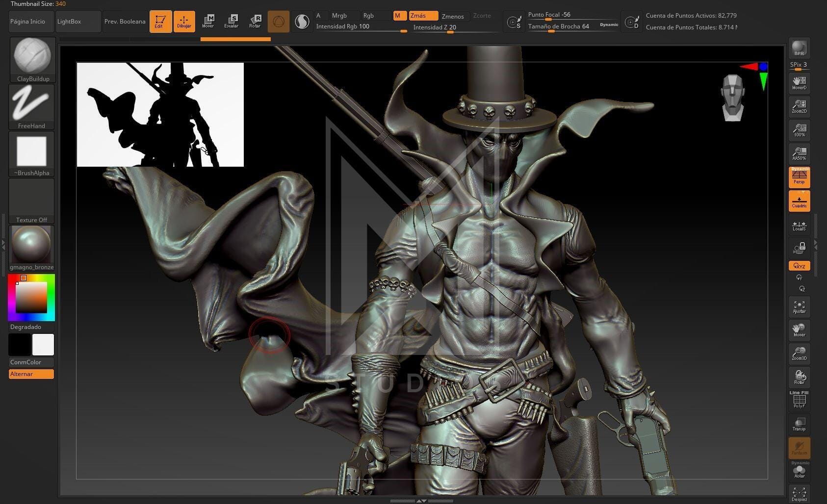Screen dimensions: 827x504
Task: Toggle Persp perspective mode
Action: pyautogui.click(x=799, y=177)
